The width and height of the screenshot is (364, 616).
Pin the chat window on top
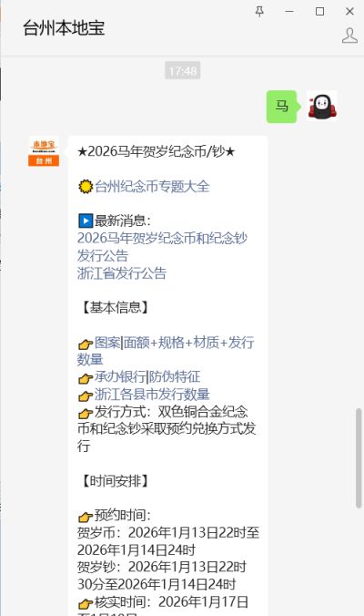click(259, 12)
